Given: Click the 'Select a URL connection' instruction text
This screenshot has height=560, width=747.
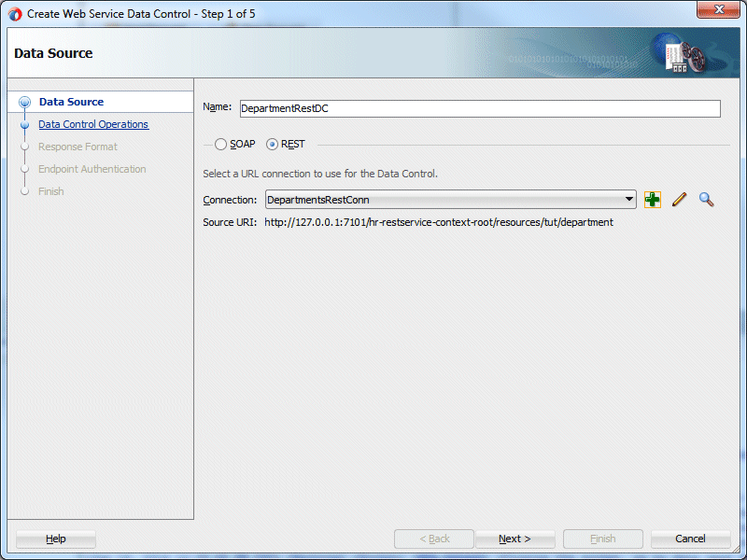Looking at the screenshot, I should point(320,174).
